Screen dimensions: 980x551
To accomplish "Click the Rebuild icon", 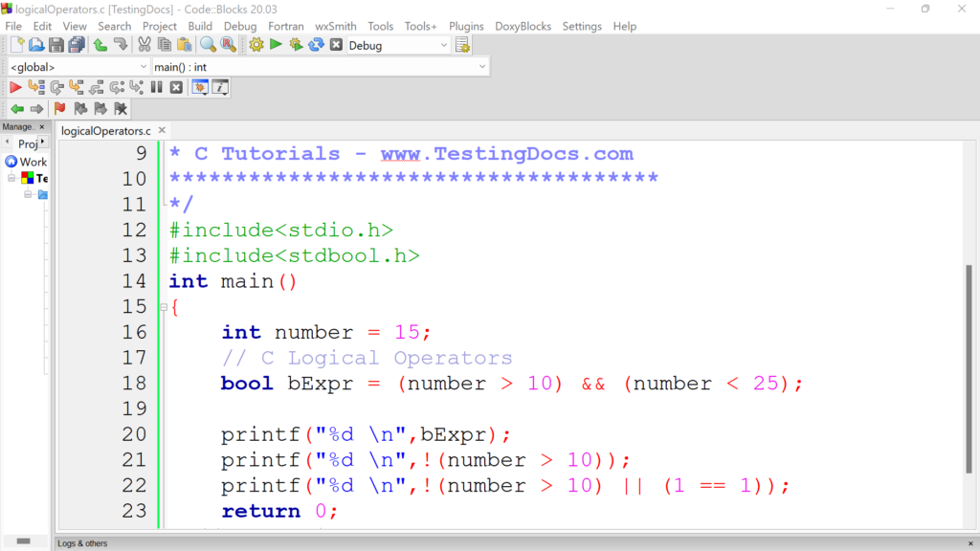I will pyautogui.click(x=316, y=45).
